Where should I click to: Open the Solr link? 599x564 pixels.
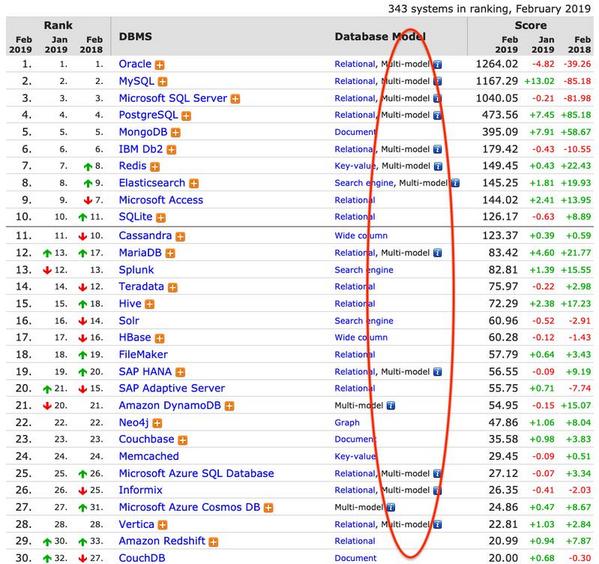129,321
